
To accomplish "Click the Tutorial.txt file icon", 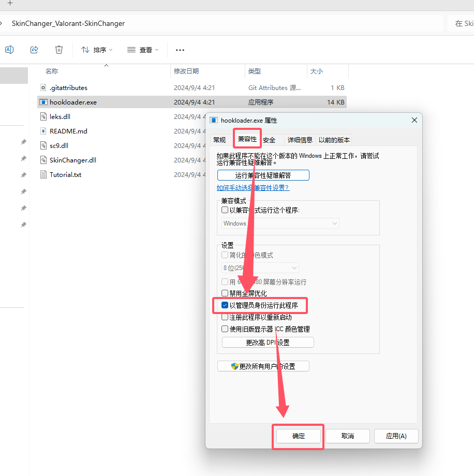I will [43, 174].
